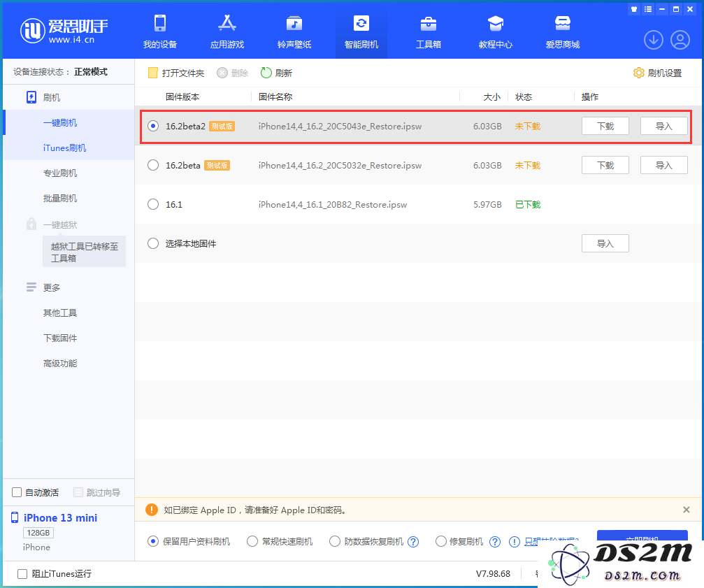Download the 16.2beta2 firmware
Image resolution: width=704 pixels, height=588 pixels.
[x=605, y=126]
